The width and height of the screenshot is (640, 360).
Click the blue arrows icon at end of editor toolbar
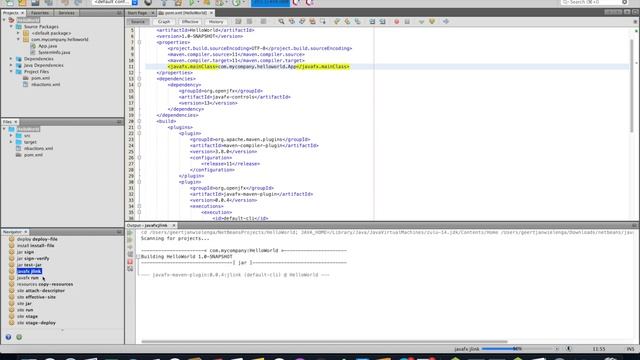point(446,21)
